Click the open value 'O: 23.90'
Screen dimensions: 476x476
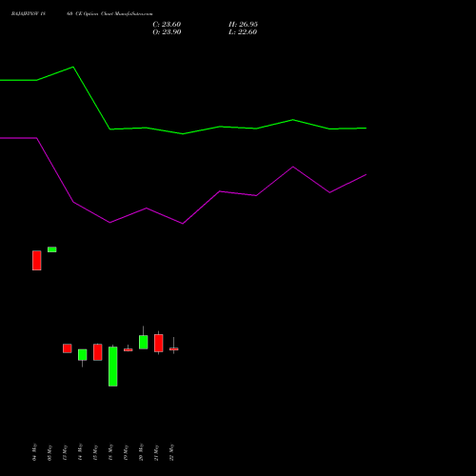click(167, 32)
